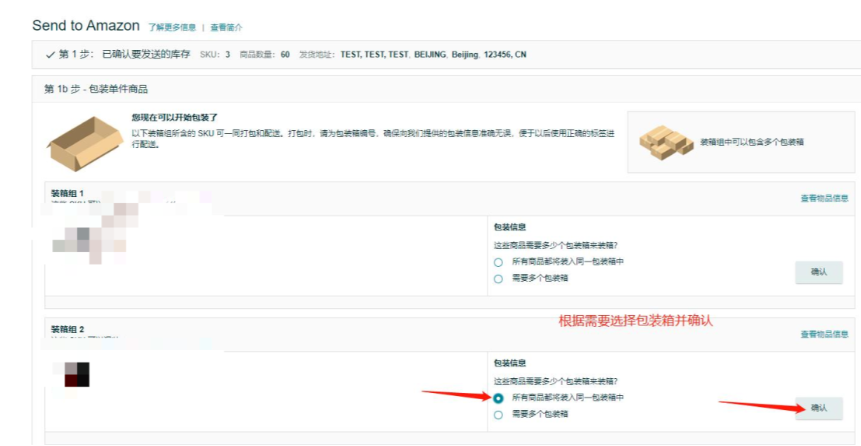Select 需要多个包装箱 in 装箱组 2
Screen dimensions: 861x446
pos(499,415)
